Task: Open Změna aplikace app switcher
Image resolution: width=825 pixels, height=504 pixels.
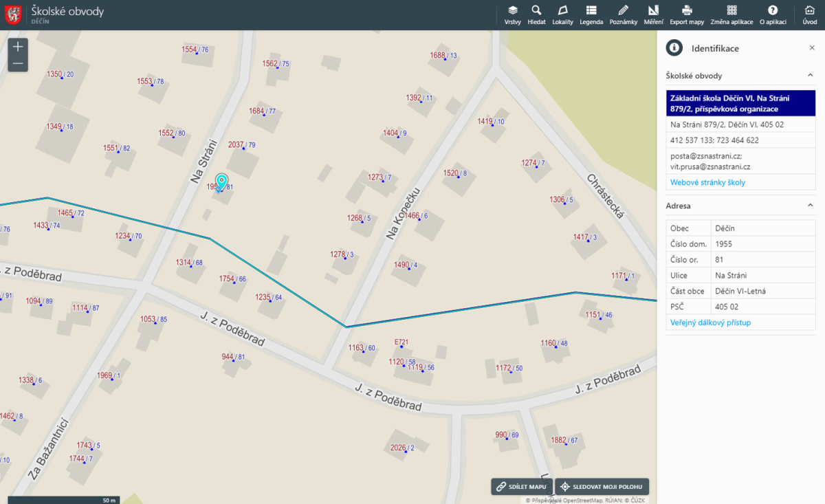Action: pyautogui.click(x=731, y=14)
